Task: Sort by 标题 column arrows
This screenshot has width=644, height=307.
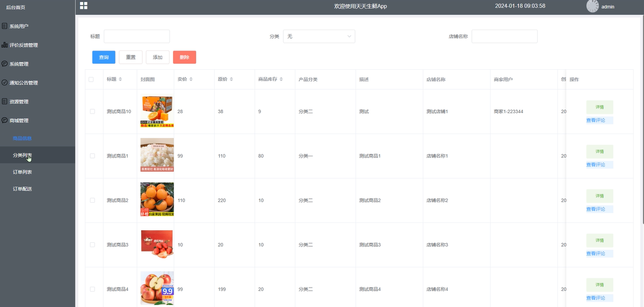Action: [120, 79]
